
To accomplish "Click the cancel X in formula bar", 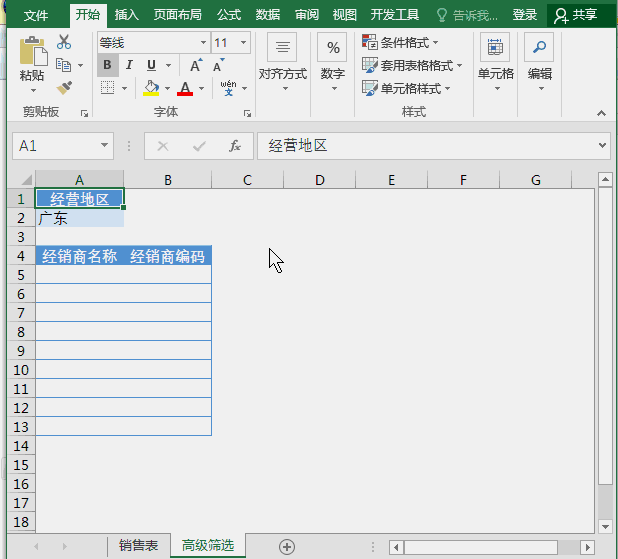I will 163,146.
